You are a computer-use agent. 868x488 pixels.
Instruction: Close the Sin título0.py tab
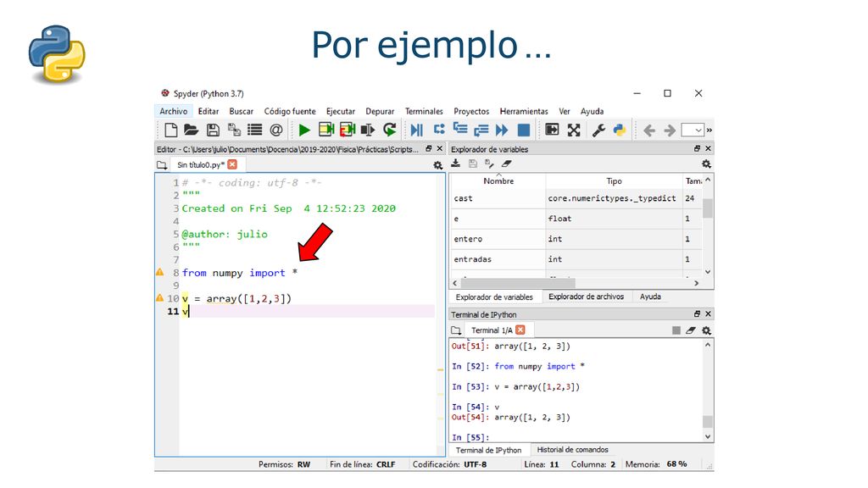click(x=232, y=164)
